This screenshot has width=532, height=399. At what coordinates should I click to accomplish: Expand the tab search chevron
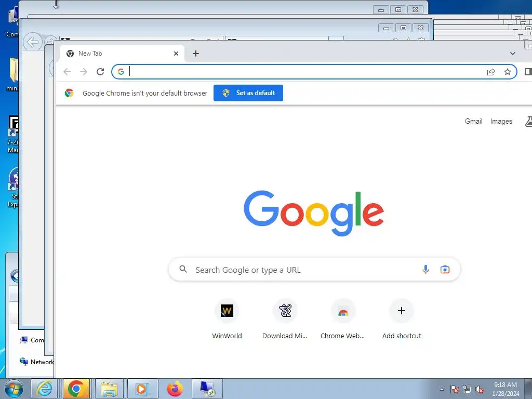(x=513, y=54)
